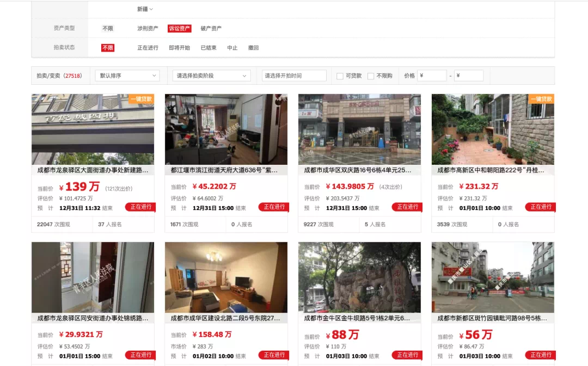
Task: Tick the 可贷款 checkbox
Action: (340, 76)
